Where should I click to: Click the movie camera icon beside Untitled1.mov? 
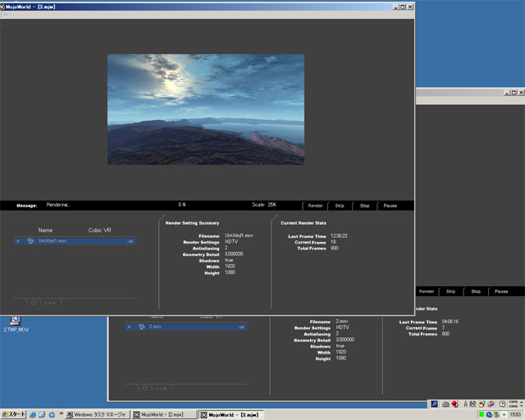pos(30,241)
